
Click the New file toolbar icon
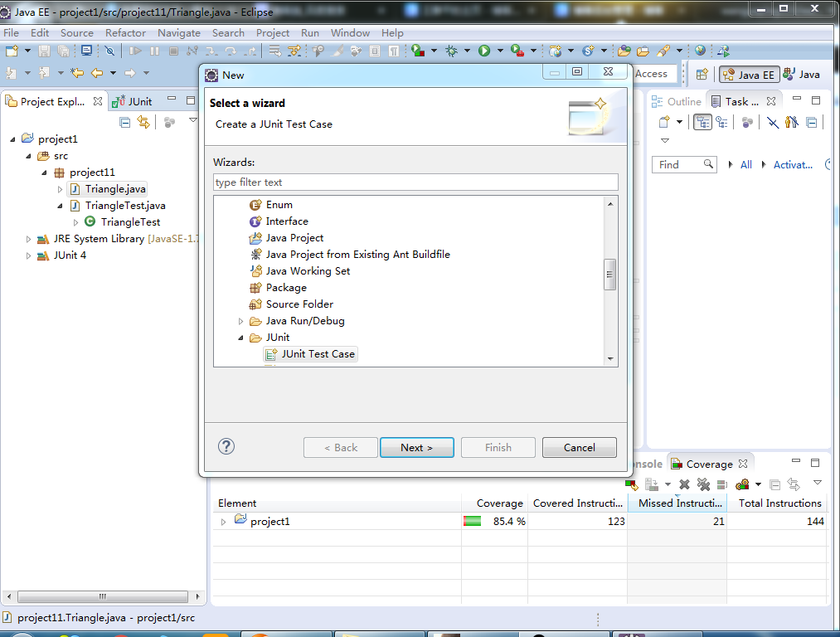coord(12,51)
